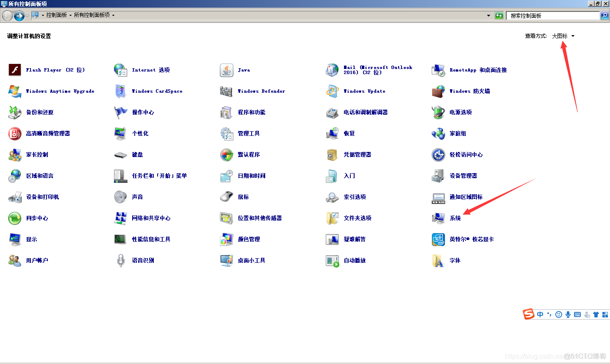Image resolution: width=610 pixels, height=364 pixels.
Task: Open 管理工具 icon
Action: click(227, 133)
